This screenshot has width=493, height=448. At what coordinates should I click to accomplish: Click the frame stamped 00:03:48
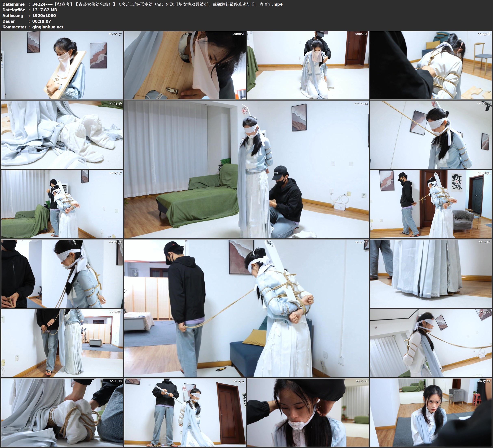click(431, 65)
